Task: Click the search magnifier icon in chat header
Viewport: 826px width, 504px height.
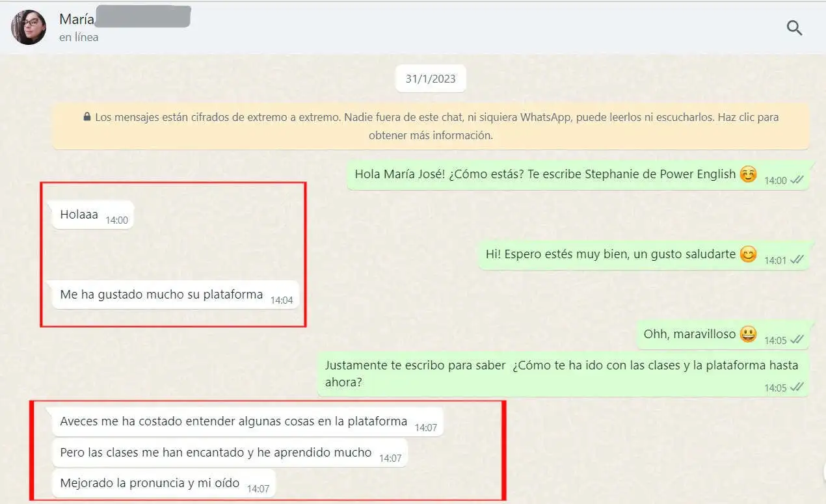Action: coord(794,27)
